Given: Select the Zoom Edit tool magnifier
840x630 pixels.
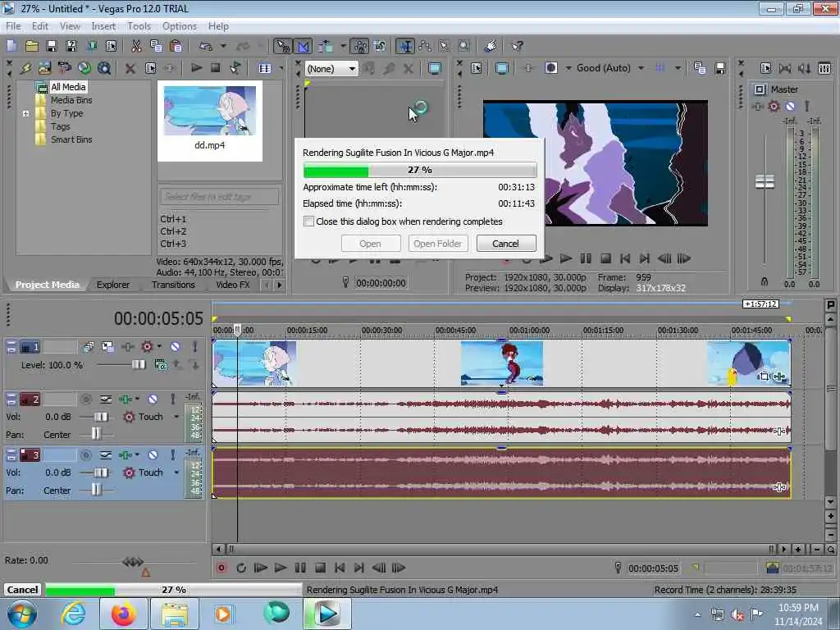Looking at the screenshot, I should point(464,46).
